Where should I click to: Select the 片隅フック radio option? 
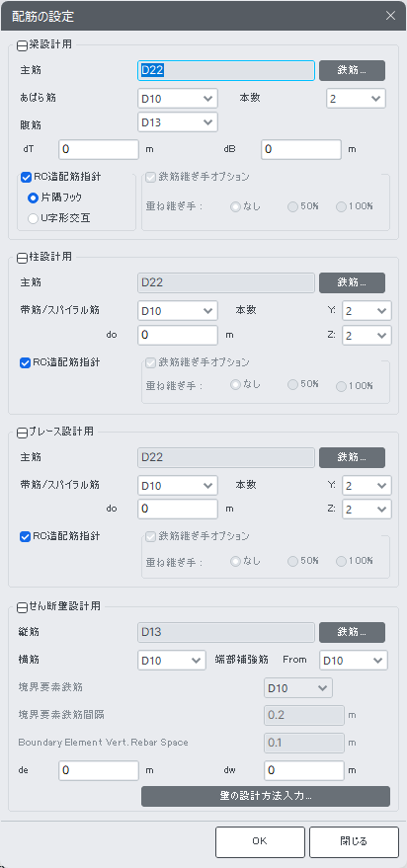34,197
